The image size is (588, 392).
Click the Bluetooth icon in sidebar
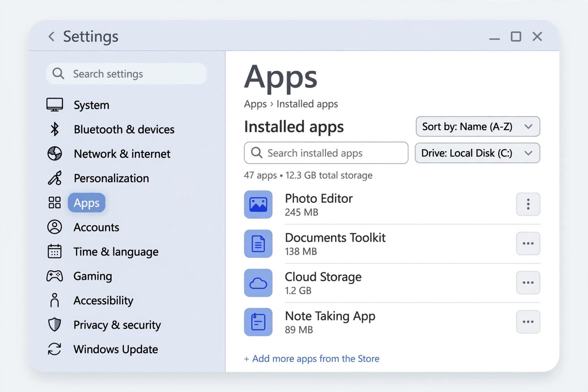[x=55, y=129]
